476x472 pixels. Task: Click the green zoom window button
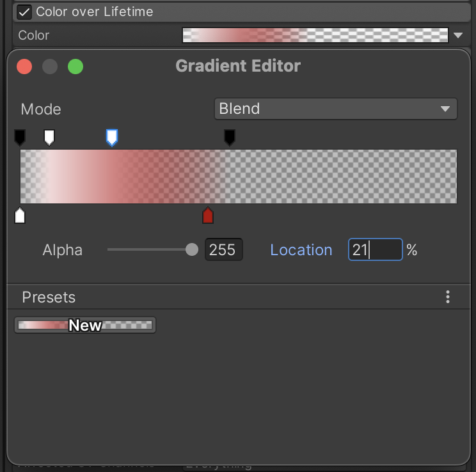[75, 67]
